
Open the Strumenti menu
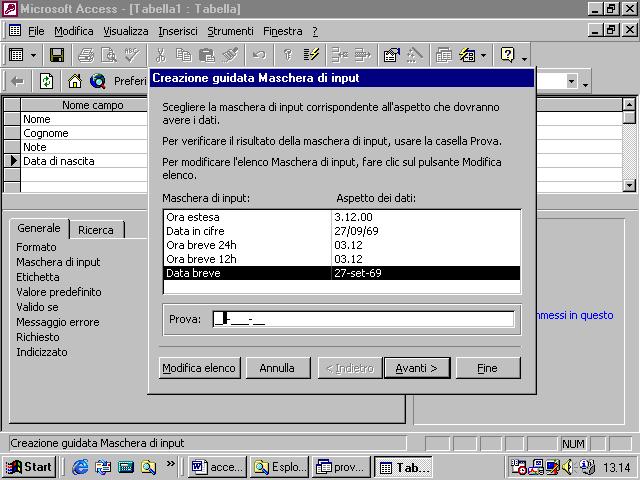230,31
